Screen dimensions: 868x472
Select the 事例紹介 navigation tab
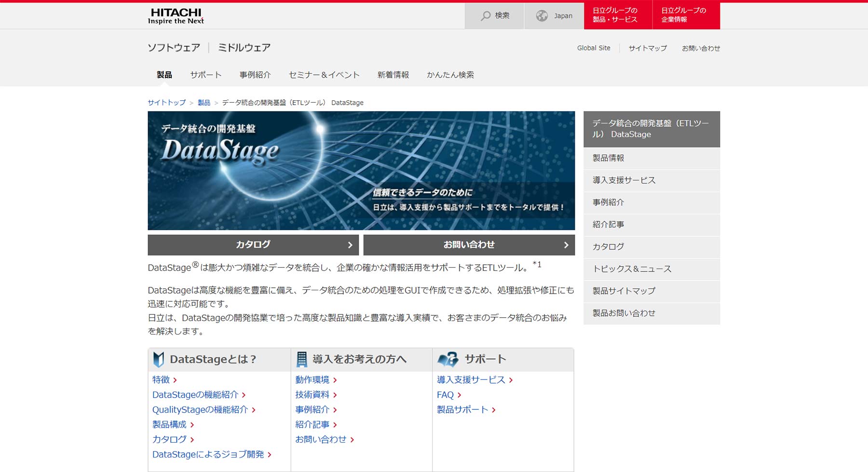click(255, 75)
